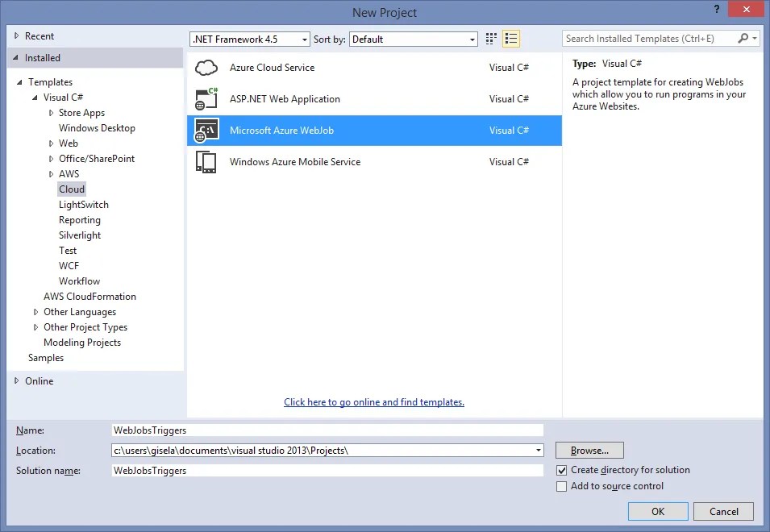Click the OK button
The height and width of the screenshot is (532, 770).
click(658, 511)
